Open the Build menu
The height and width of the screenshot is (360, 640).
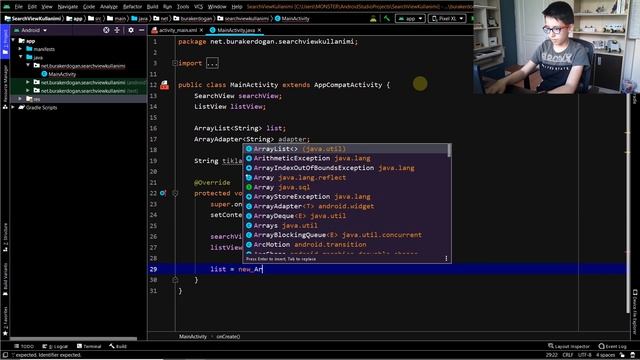point(152,7)
